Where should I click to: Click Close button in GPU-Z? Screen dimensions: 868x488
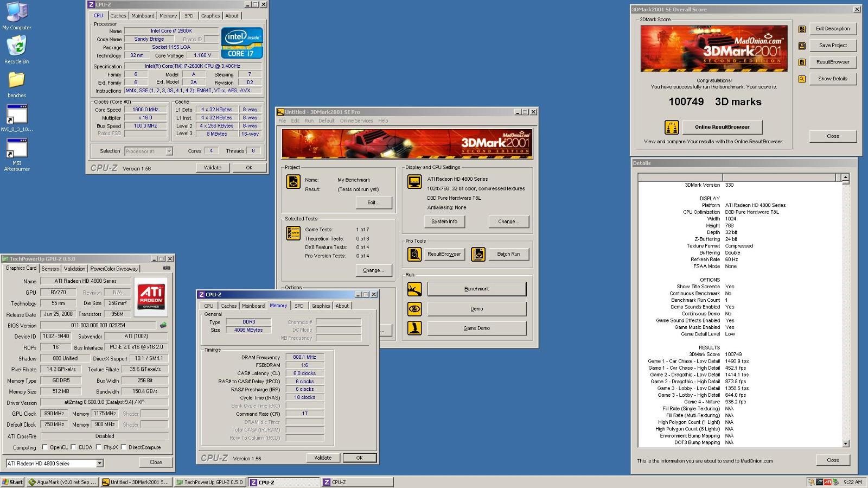[x=156, y=462]
